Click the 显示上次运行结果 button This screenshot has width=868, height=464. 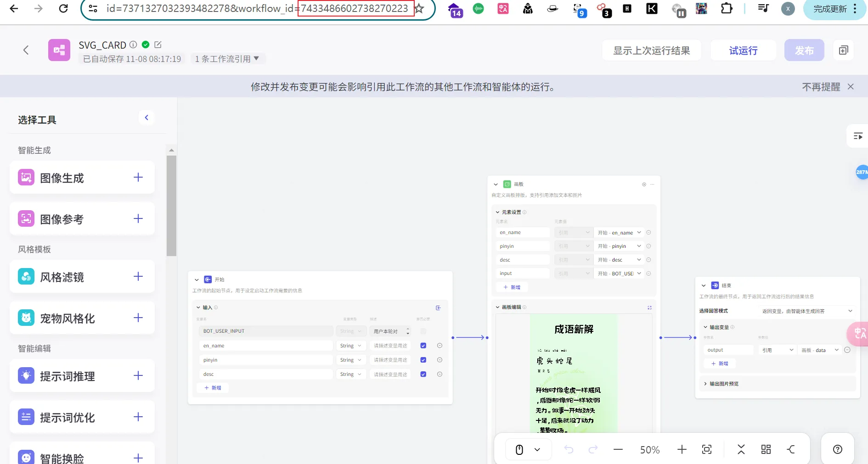click(651, 50)
